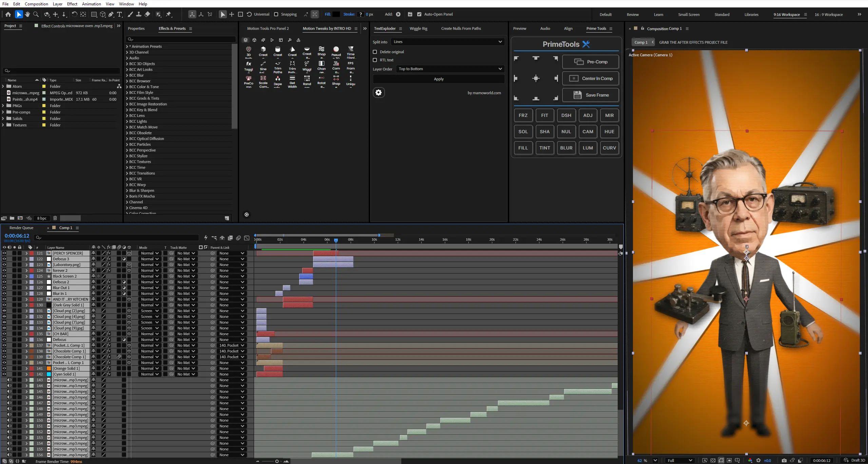Click the black Fill color swatch
This screenshot has height=464, width=868.
click(336, 14)
